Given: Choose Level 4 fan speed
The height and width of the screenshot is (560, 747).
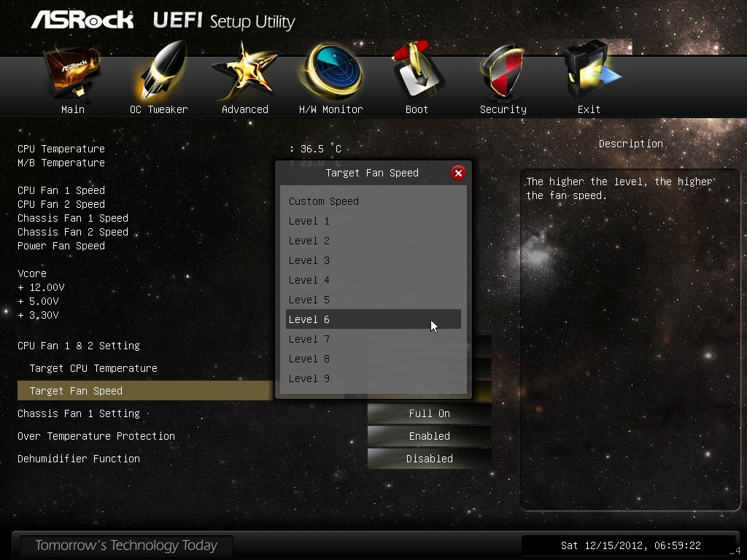Looking at the screenshot, I should click(373, 280).
